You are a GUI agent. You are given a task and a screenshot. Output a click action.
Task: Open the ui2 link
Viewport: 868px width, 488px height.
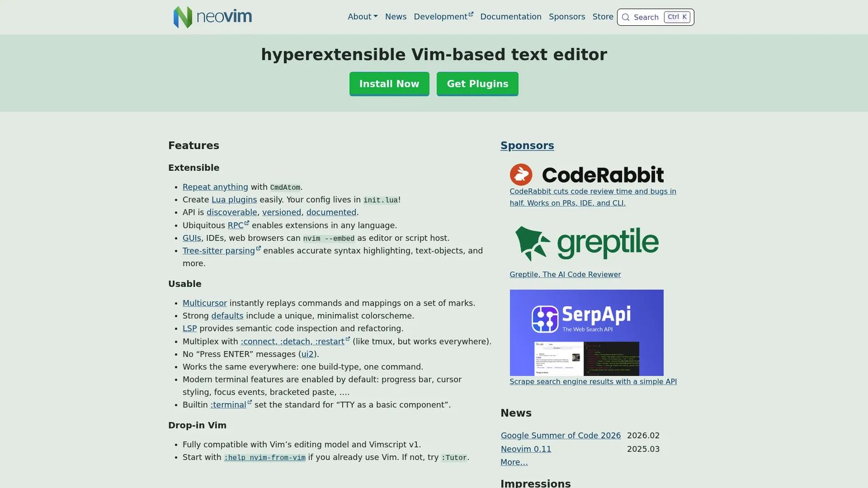click(307, 354)
